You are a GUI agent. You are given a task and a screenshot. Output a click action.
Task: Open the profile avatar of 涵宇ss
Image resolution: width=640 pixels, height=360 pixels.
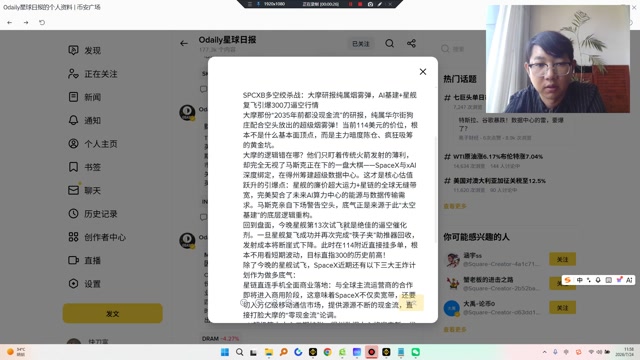(x=452, y=260)
